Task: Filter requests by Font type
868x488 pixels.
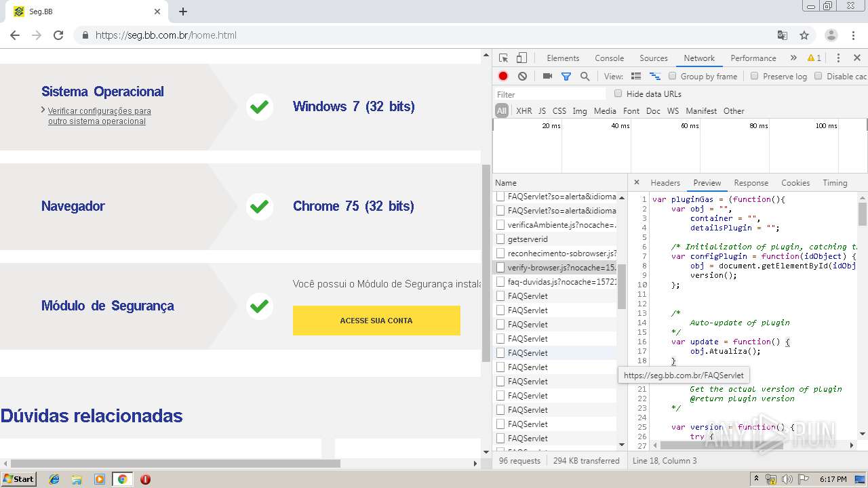Action: pos(631,111)
